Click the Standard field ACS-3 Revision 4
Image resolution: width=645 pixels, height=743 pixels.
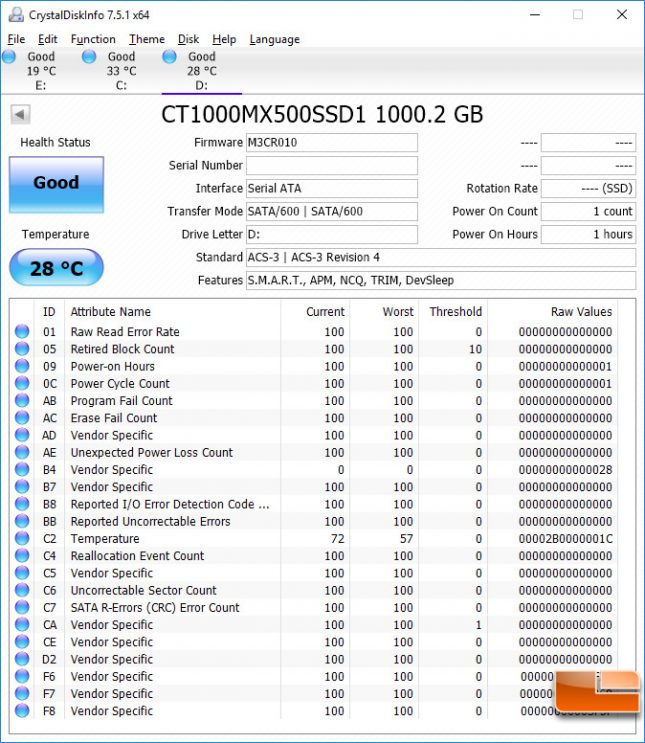(x=441, y=257)
